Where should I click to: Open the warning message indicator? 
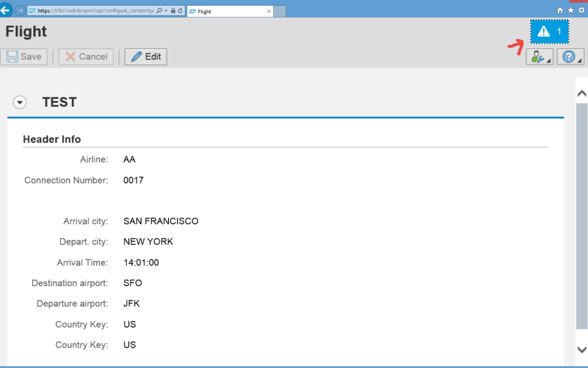549,32
